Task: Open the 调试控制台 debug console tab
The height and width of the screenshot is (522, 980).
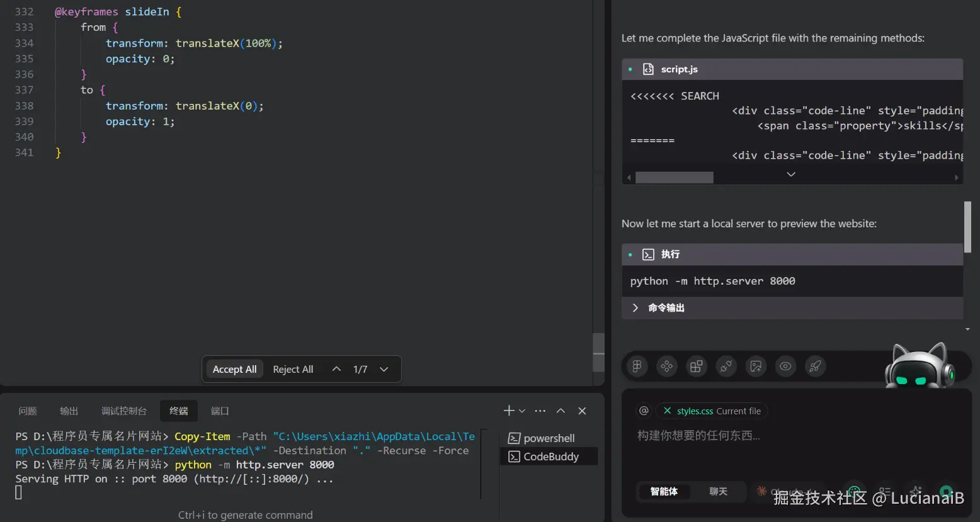Action: click(x=124, y=411)
